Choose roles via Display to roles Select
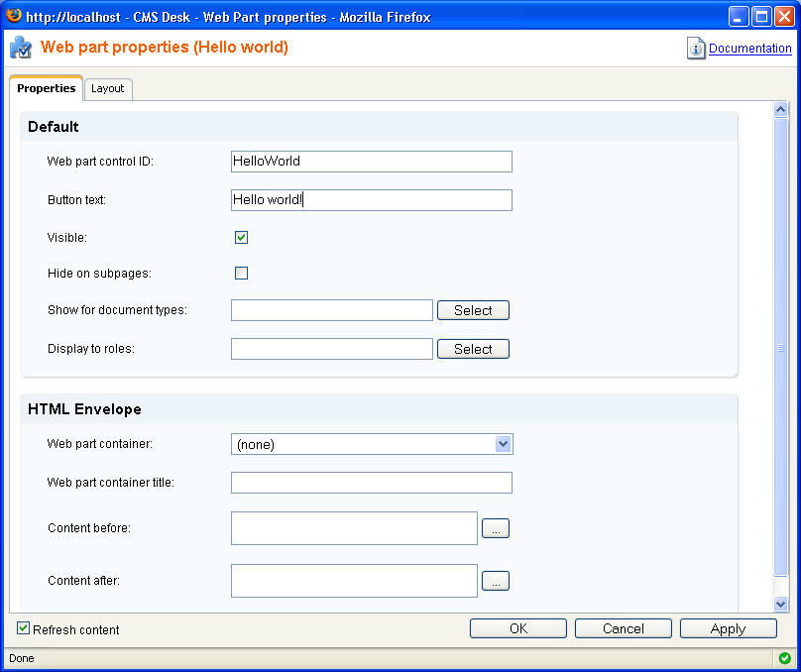 473,349
